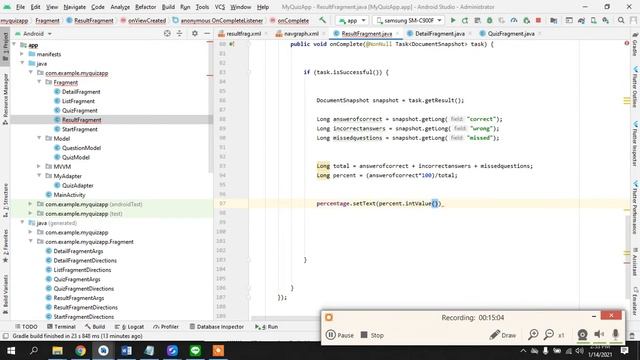Switch to the DetailFragment.java tab
The image size is (640, 360).
pyautogui.click(x=440, y=33)
